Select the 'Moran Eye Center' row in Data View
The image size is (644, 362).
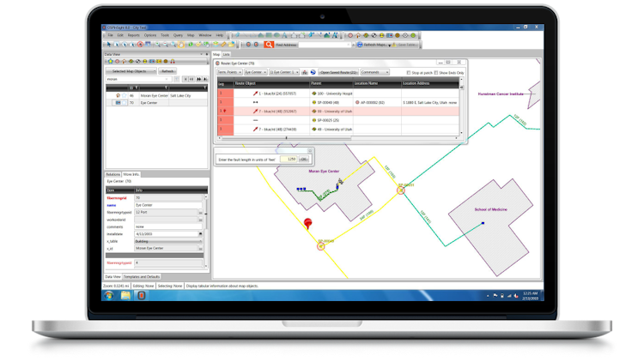(157, 95)
